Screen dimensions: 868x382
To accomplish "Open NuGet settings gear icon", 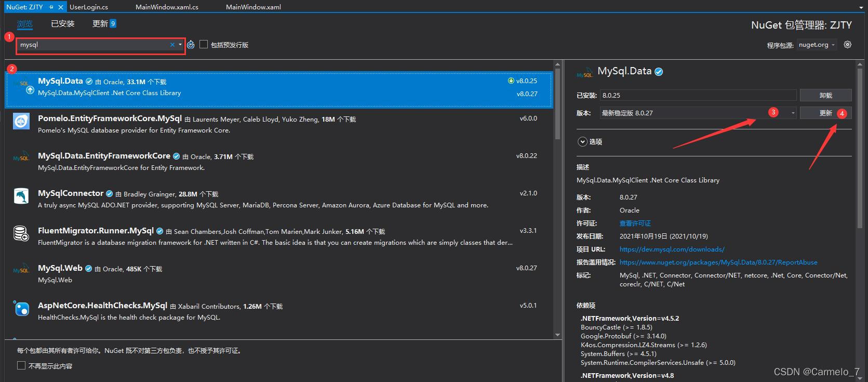I will tap(848, 45).
